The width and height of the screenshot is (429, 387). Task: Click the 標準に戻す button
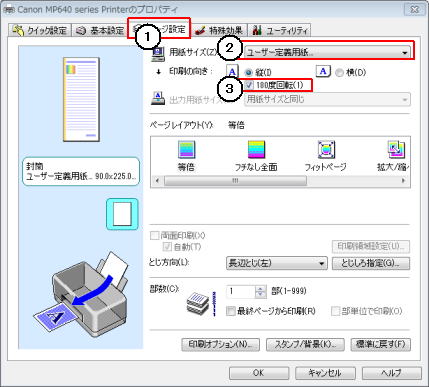click(x=380, y=344)
